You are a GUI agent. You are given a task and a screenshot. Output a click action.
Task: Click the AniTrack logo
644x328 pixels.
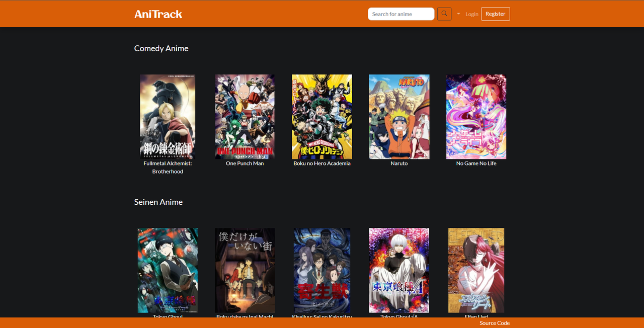coord(158,14)
